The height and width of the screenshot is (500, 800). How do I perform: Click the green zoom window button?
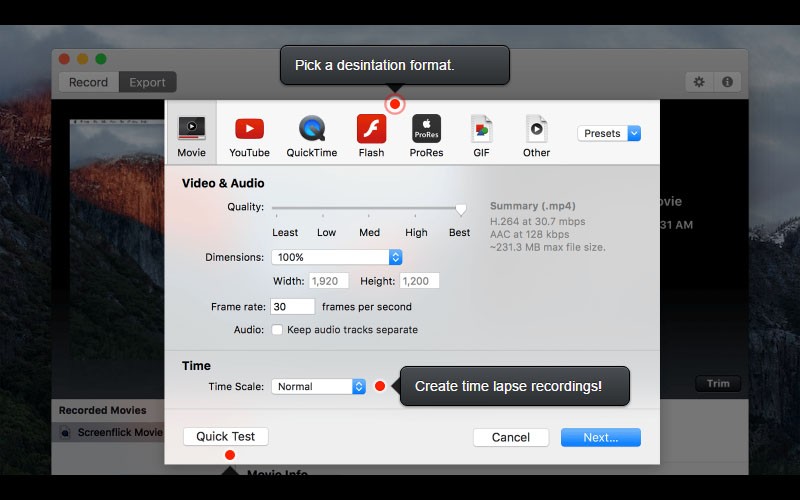[101, 59]
